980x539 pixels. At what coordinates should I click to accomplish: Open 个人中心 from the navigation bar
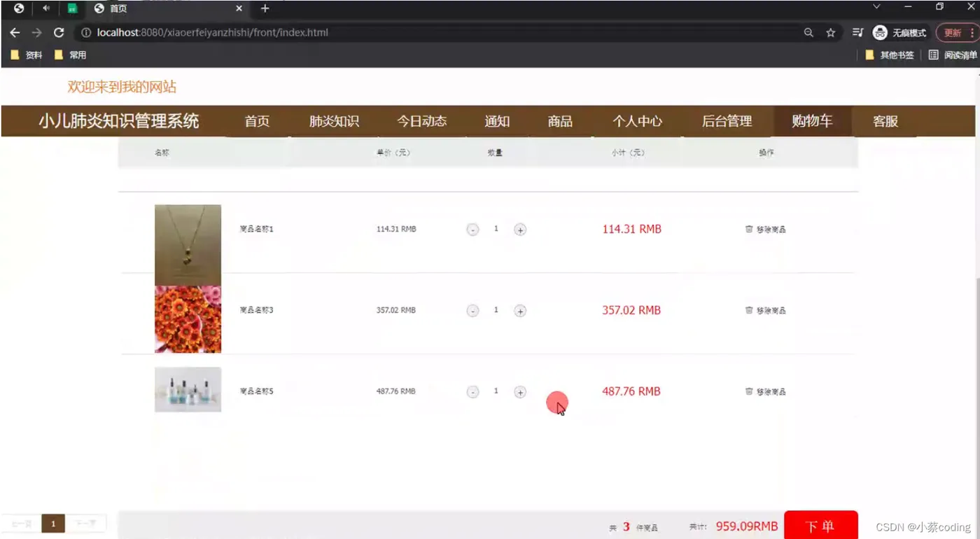point(637,121)
